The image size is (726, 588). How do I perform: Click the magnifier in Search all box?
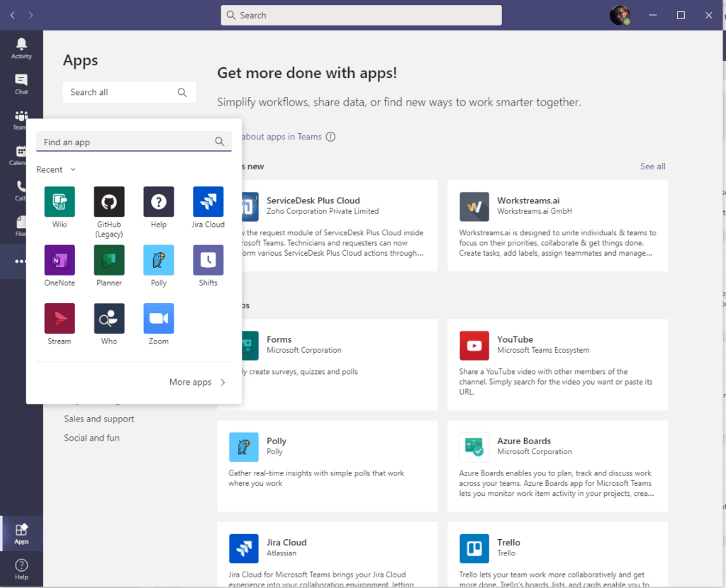coord(182,93)
